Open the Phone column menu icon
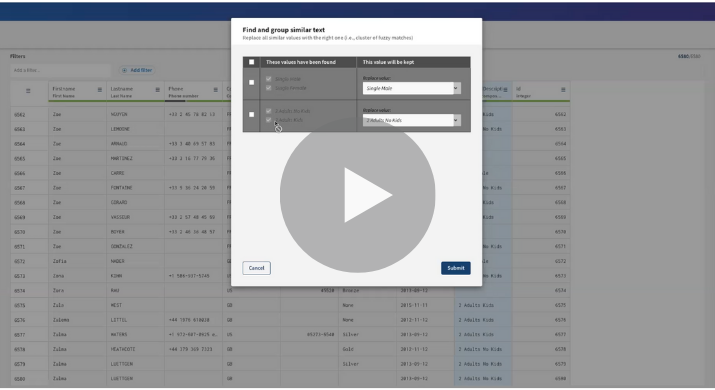 coord(215,89)
